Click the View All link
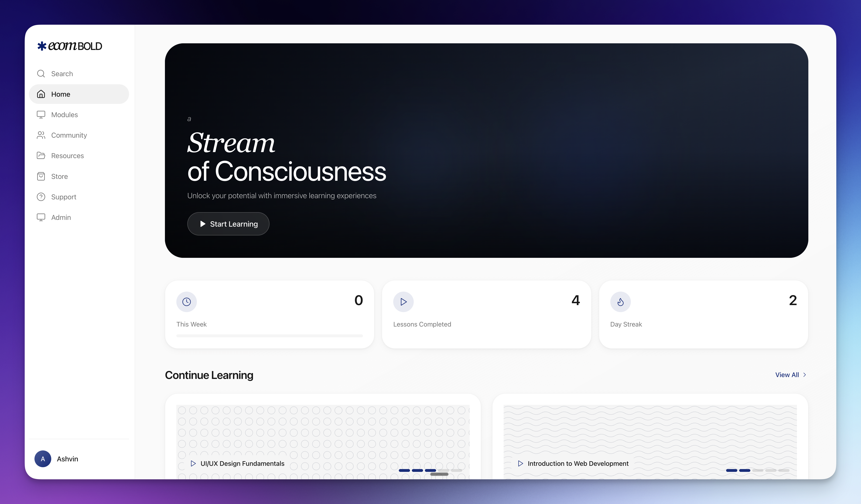Image resolution: width=861 pixels, height=504 pixels. point(787,375)
